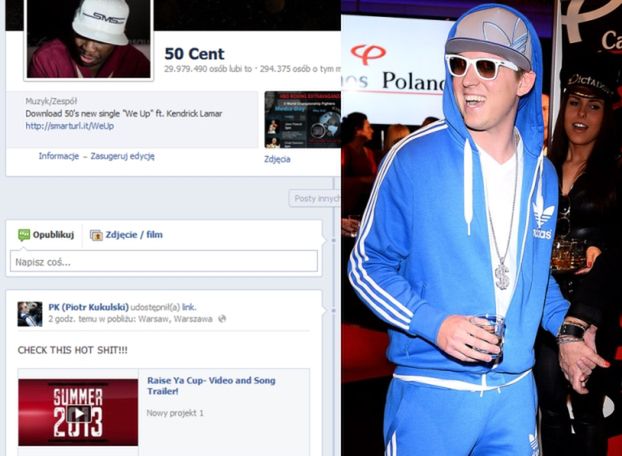Viewport: 622px width, 456px height.
Task: Open PK (Piotr Kukulski) profile name link
Action: pos(88,307)
